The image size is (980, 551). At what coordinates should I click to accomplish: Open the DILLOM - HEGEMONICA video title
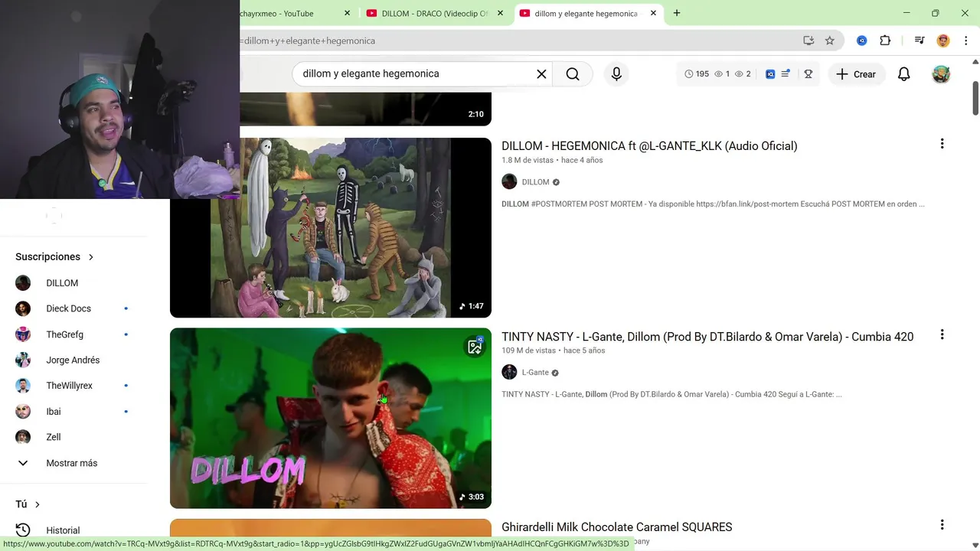click(649, 145)
